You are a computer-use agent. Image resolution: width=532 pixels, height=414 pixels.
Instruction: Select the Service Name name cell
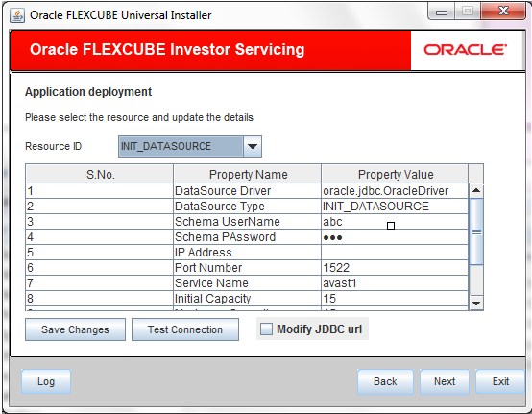pyautogui.click(x=248, y=283)
